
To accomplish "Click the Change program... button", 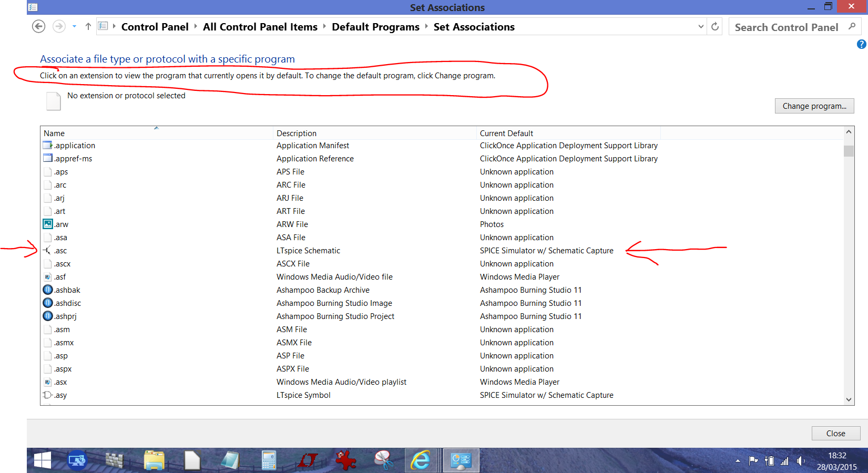I will [814, 106].
